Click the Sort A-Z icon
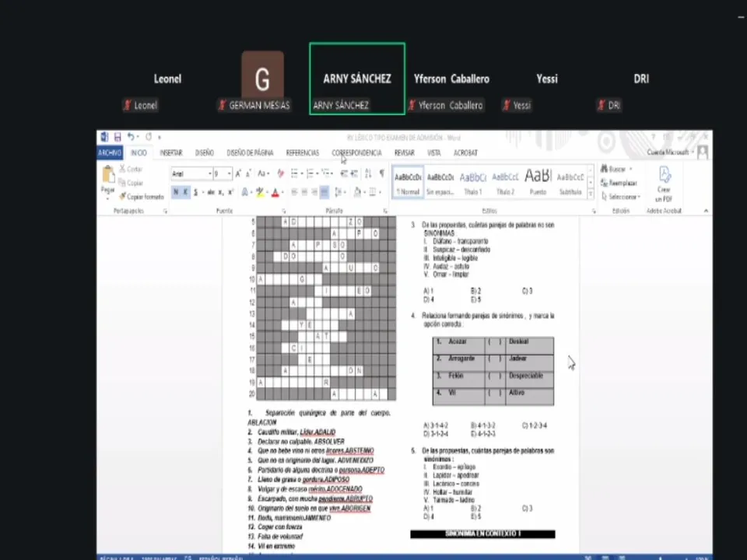747x560 pixels. click(x=368, y=173)
